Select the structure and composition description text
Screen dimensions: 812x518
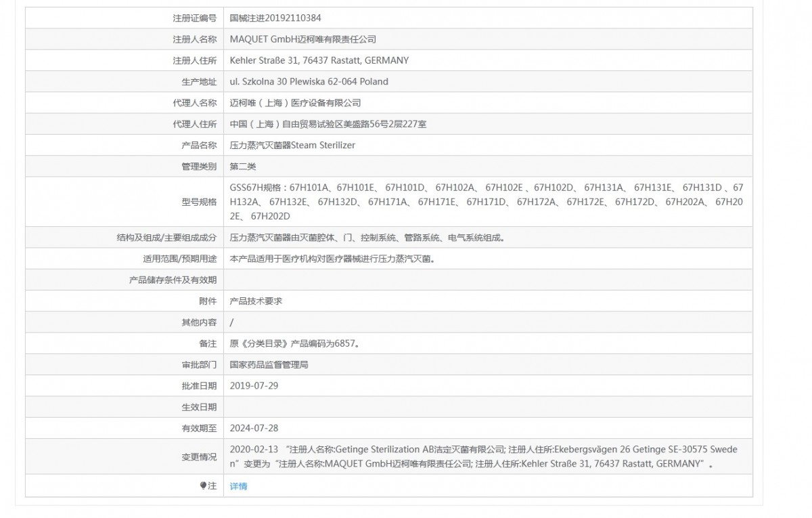click(x=367, y=238)
